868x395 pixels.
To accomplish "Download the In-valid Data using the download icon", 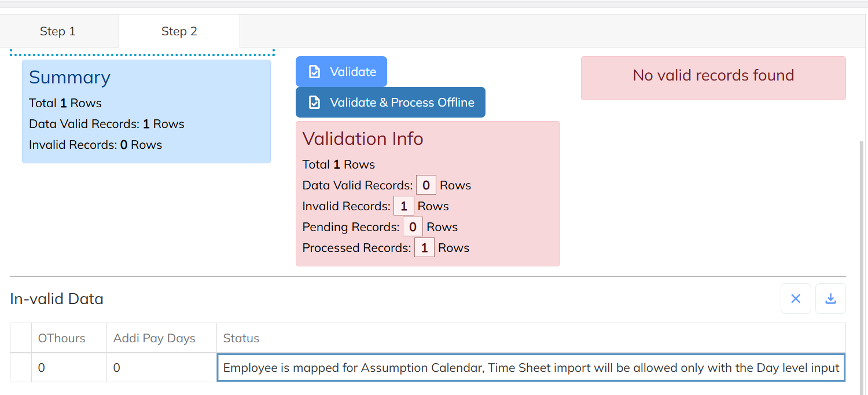I will pyautogui.click(x=830, y=298).
